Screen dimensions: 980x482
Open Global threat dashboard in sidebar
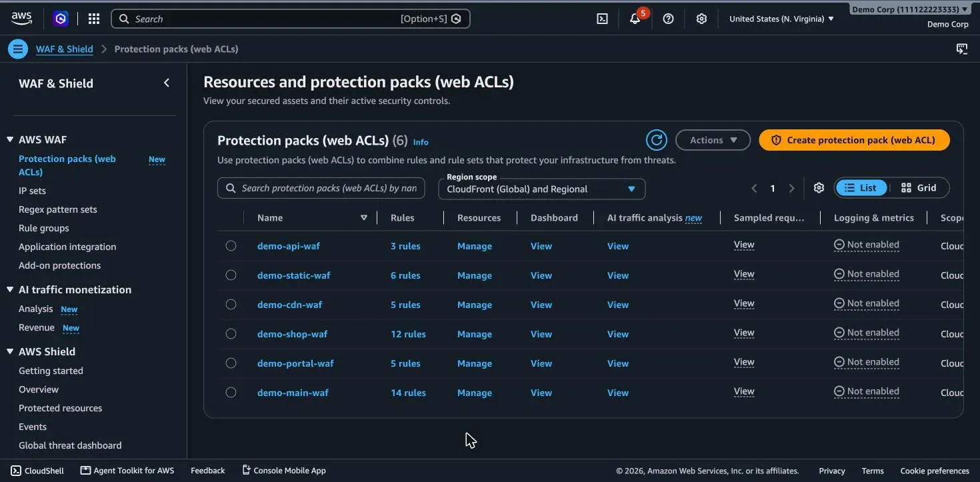pos(70,445)
